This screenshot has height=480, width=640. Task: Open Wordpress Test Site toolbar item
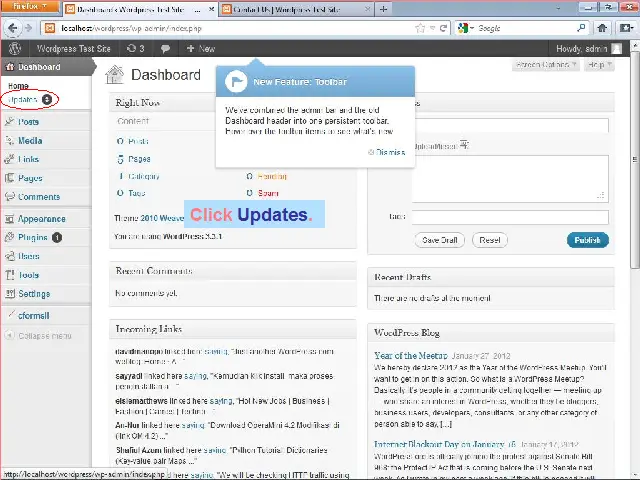73,49
